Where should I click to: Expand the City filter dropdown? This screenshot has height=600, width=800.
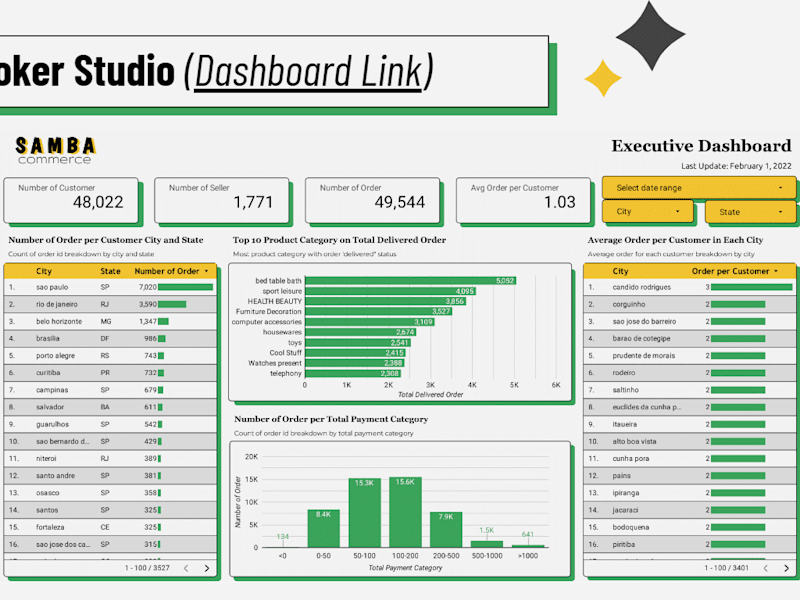click(647, 211)
